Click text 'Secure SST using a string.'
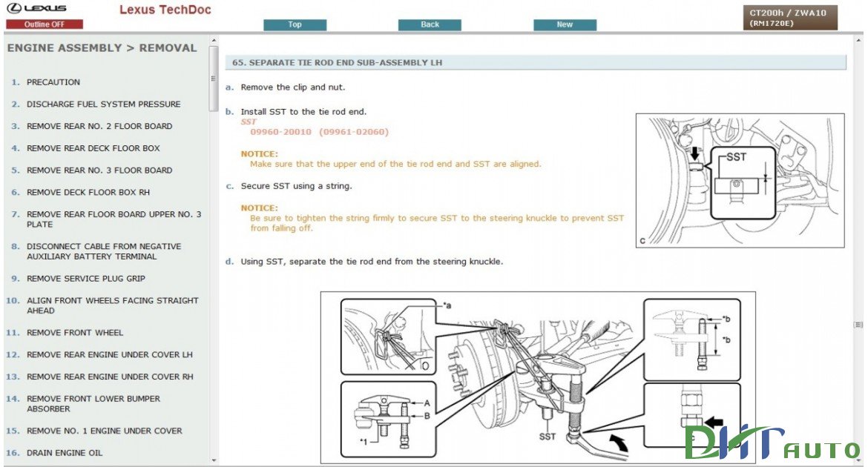Screen dimensions: 868x467 pos(296,187)
